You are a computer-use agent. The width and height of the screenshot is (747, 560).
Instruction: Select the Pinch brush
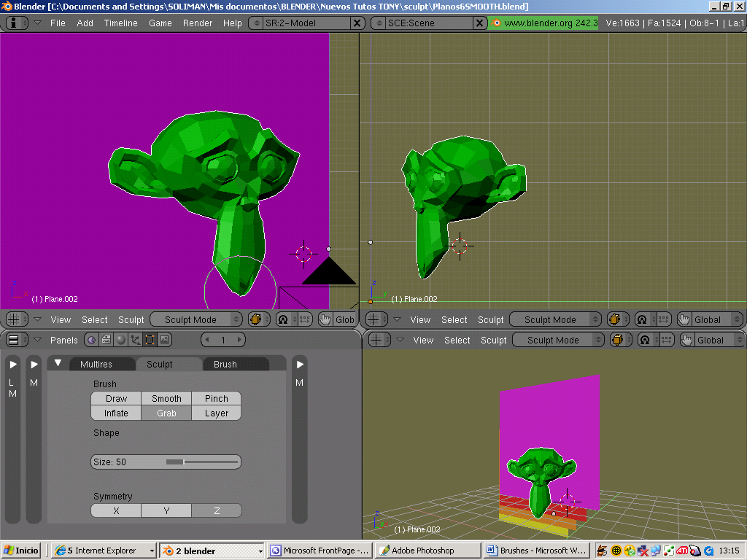click(x=216, y=399)
